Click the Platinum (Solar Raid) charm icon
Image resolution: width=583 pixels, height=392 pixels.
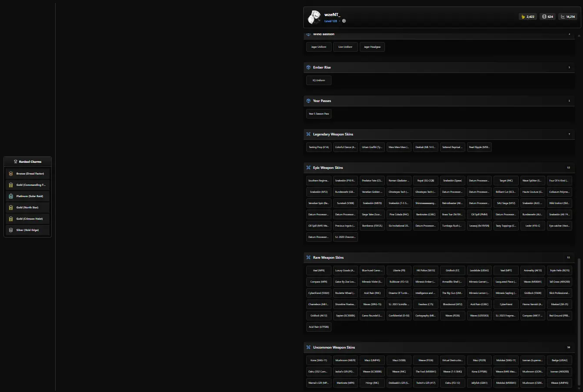tap(11, 196)
